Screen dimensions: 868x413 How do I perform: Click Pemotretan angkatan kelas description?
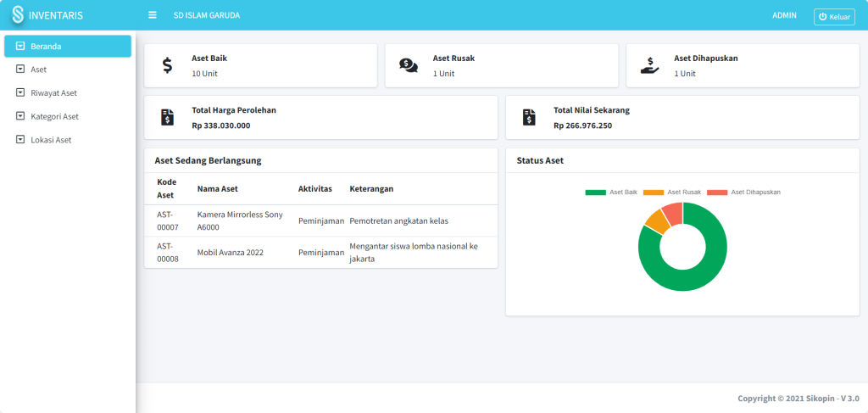pyautogui.click(x=398, y=220)
